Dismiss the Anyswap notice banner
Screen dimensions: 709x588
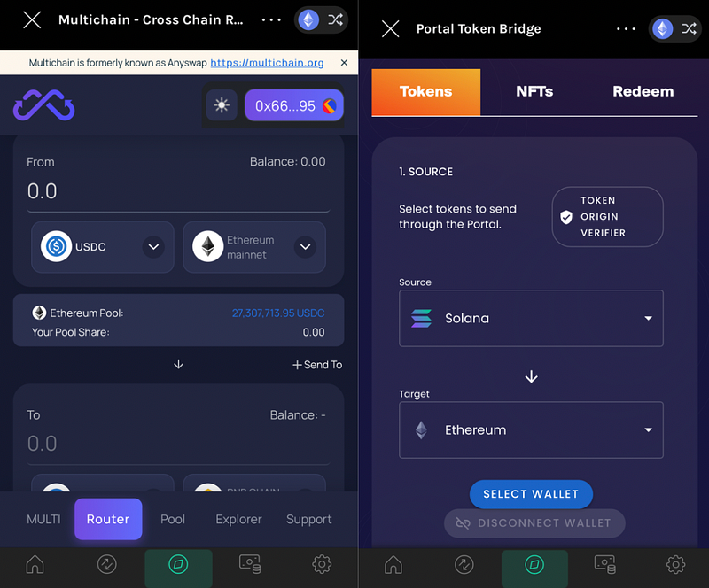344,62
